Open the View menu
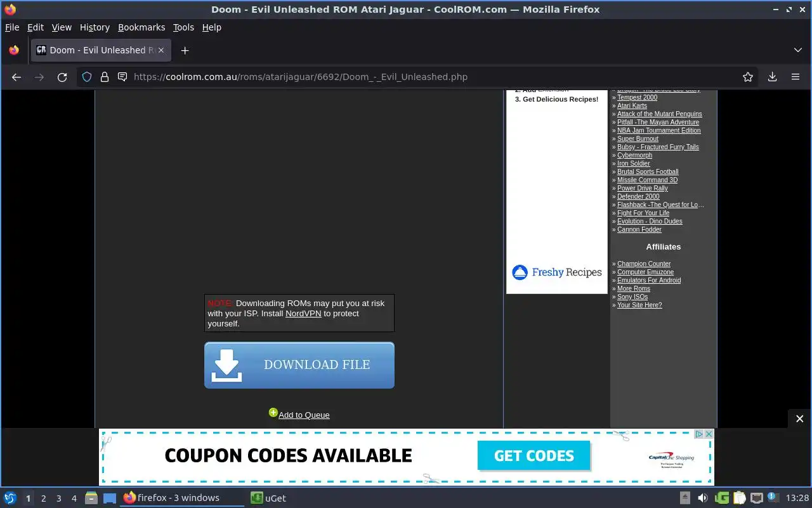The width and height of the screenshot is (812, 508). [x=62, y=27]
